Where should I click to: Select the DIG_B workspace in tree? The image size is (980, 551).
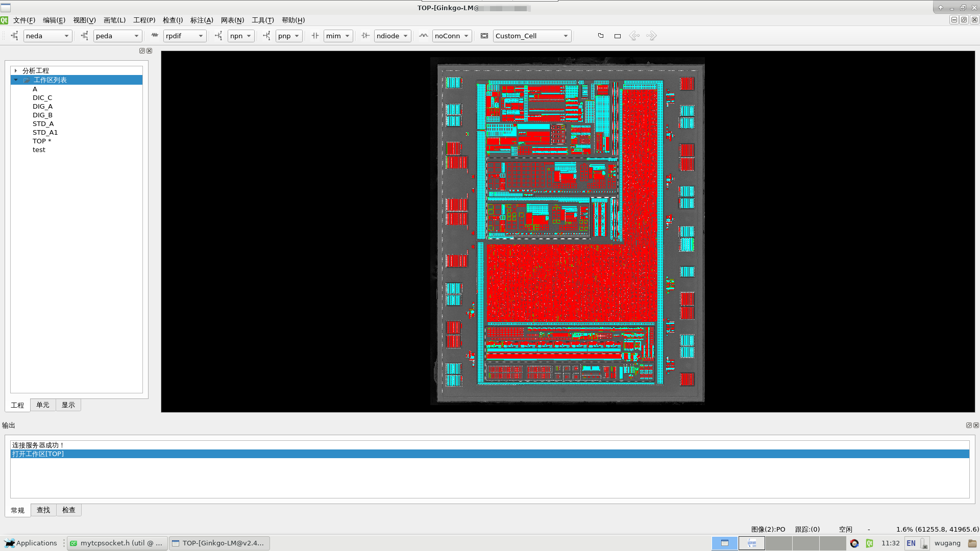click(x=42, y=115)
